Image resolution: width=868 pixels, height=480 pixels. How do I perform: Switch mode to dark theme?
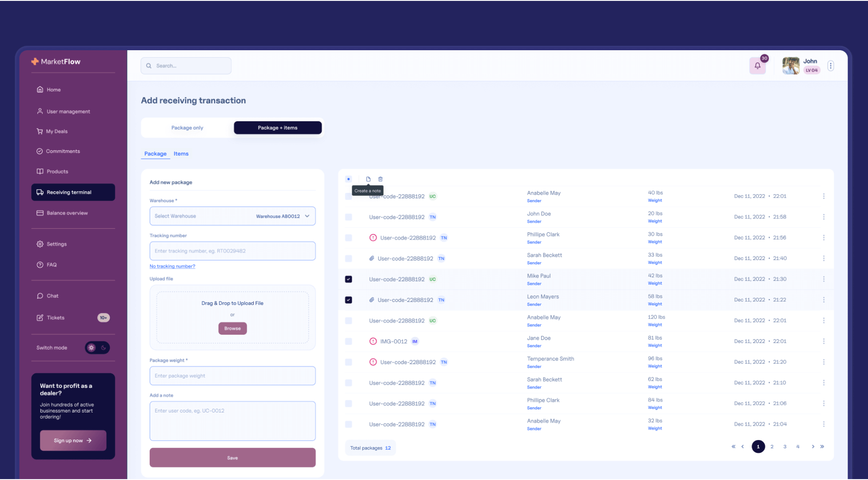[x=104, y=348]
